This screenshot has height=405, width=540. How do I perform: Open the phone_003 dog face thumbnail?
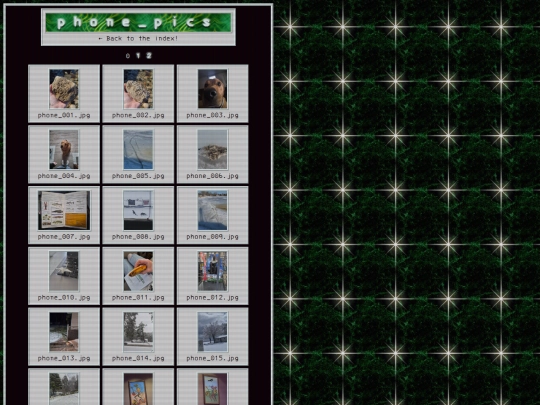[212, 89]
